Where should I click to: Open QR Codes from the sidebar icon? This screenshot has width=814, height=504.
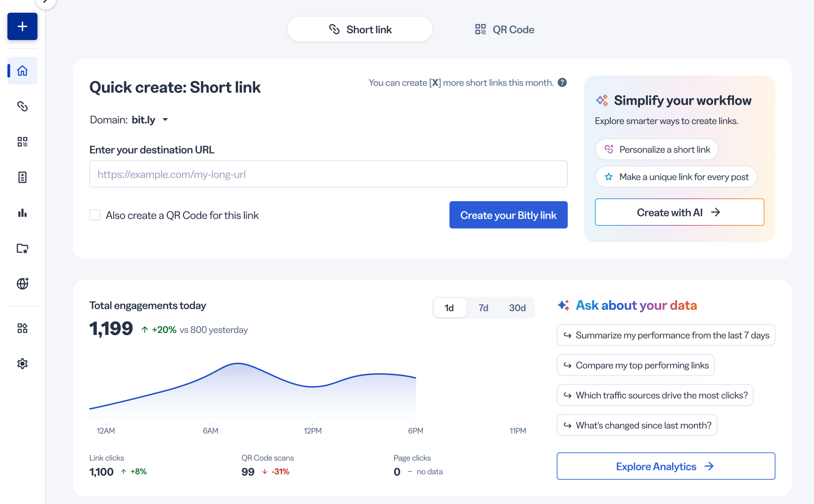pyautogui.click(x=22, y=142)
